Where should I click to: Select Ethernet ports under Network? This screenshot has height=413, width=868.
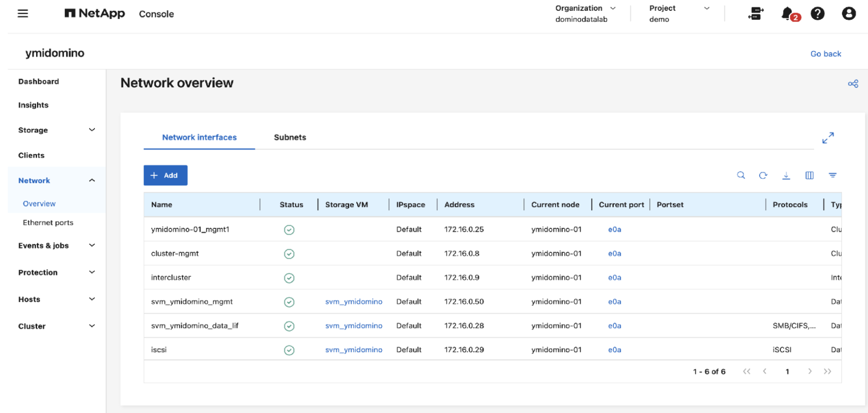click(x=48, y=223)
